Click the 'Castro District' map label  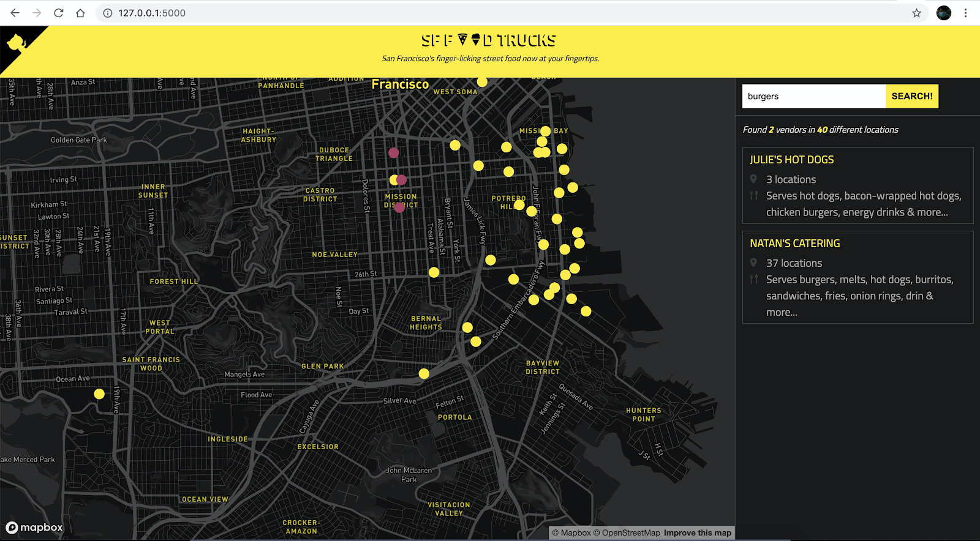[320, 195]
